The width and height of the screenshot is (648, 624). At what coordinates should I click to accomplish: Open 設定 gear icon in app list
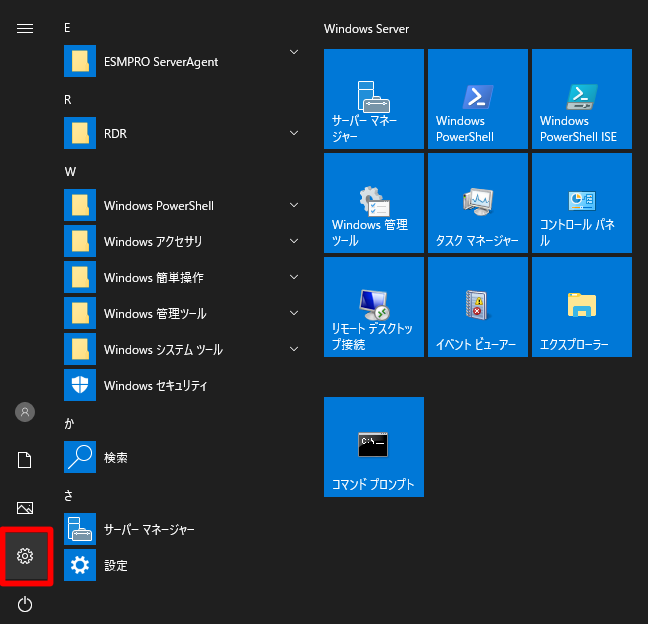coord(80,565)
